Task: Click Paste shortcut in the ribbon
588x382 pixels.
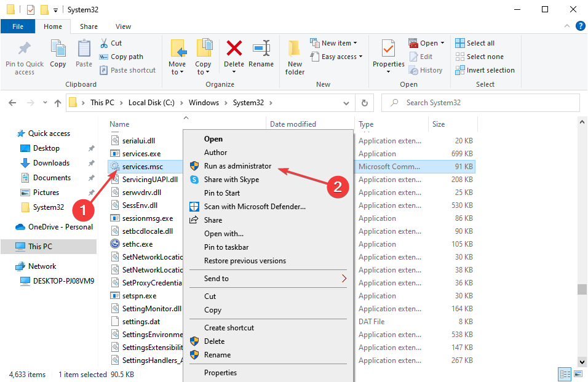Action: pyautogui.click(x=127, y=70)
